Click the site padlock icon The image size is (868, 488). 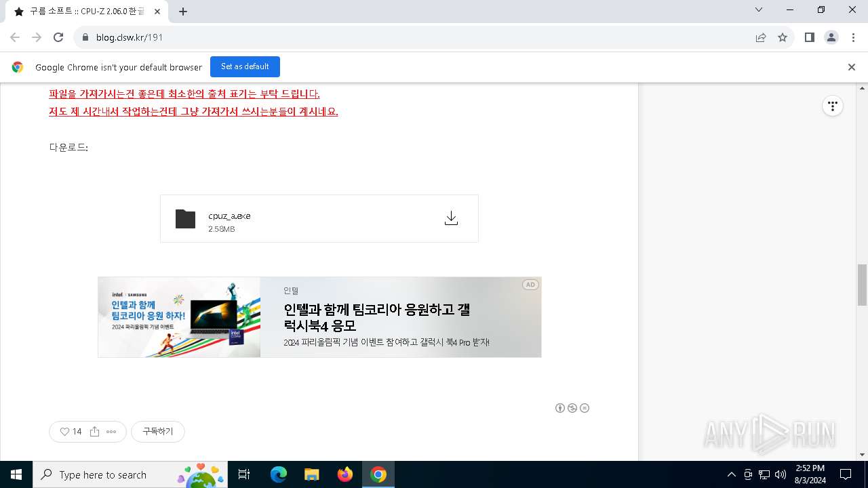point(85,38)
